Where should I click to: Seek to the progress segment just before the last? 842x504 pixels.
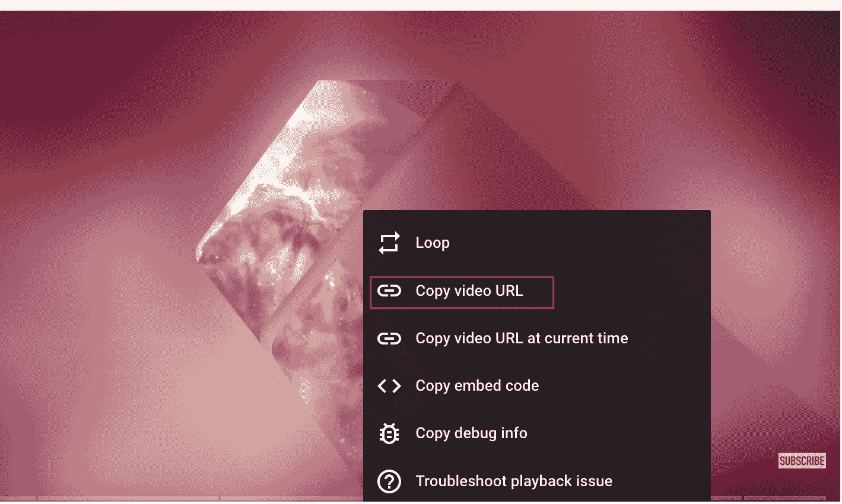click(x=726, y=499)
